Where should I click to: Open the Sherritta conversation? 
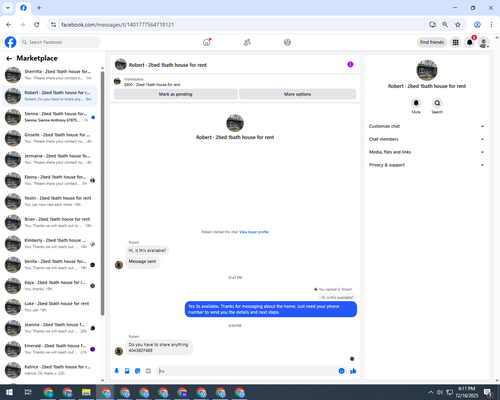pos(50,75)
